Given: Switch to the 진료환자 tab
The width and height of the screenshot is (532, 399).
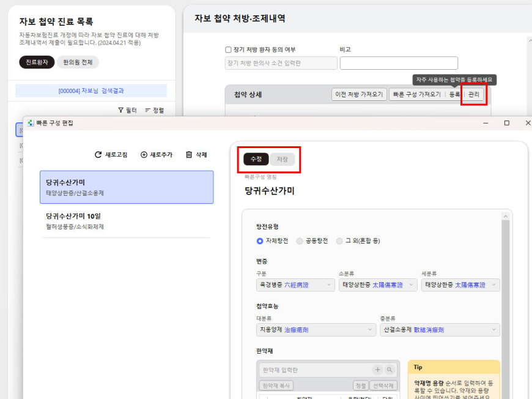Looking at the screenshot, I should (x=37, y=62).
